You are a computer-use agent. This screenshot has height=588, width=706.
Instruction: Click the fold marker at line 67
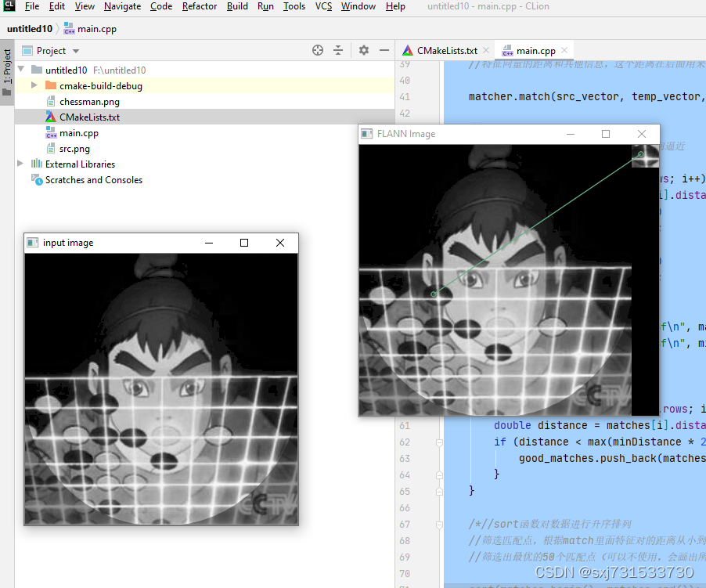[439, 525]
